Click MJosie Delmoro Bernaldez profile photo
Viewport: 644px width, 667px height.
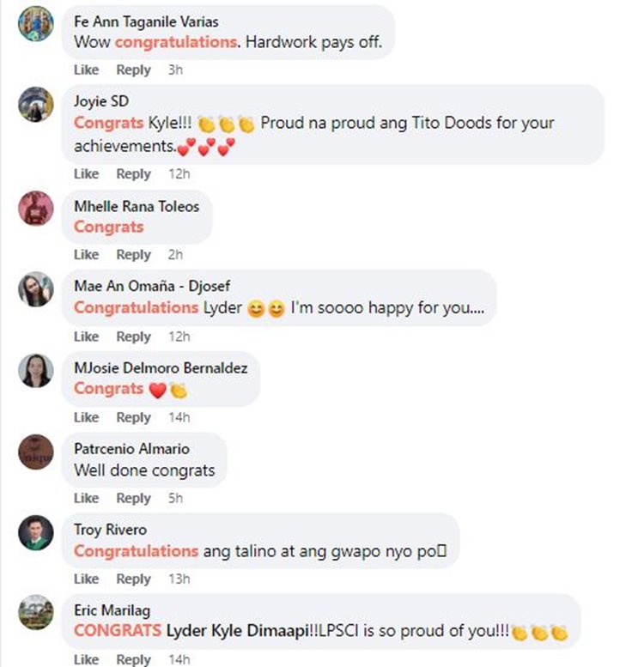pos(36,370)
